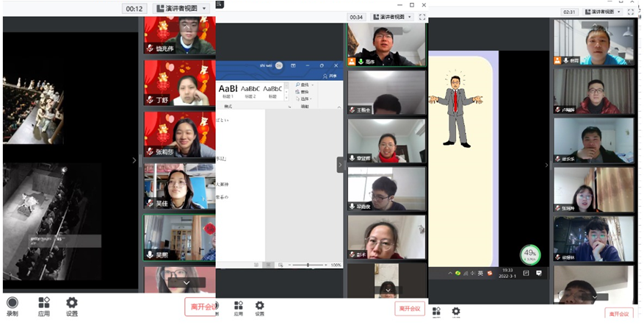This screenshot has width=644, height=325.
Task: Expand speaker view dropdown in right window
Action: click(602, 12)
